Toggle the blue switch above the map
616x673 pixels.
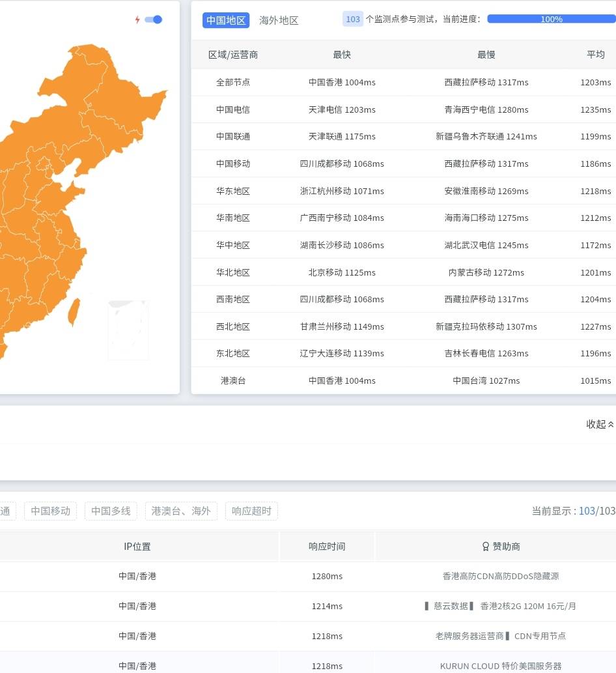(x=154, y=20)
